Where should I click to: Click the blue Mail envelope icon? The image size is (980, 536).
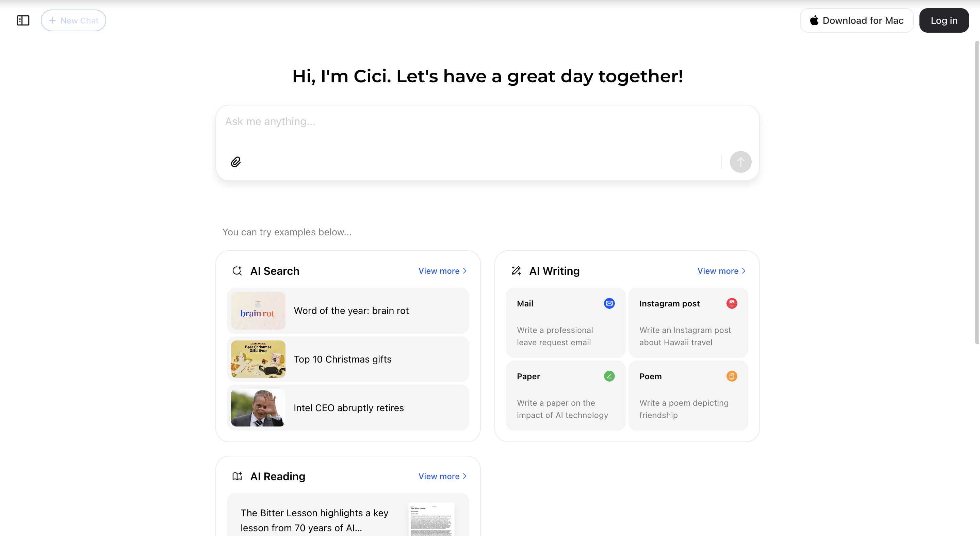click(x=609, y=303)
